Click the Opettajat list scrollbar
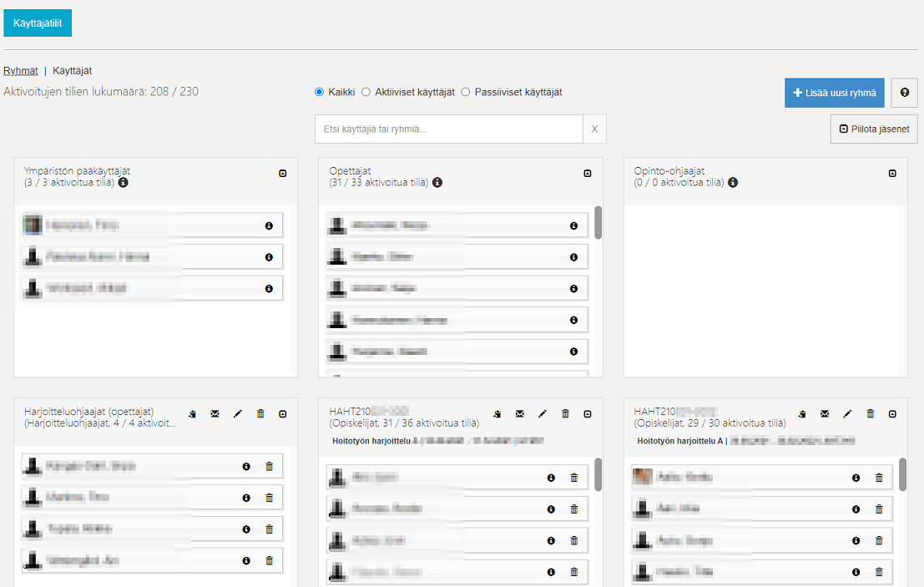This screenshot has height=587, width=924. coord(598,222)
